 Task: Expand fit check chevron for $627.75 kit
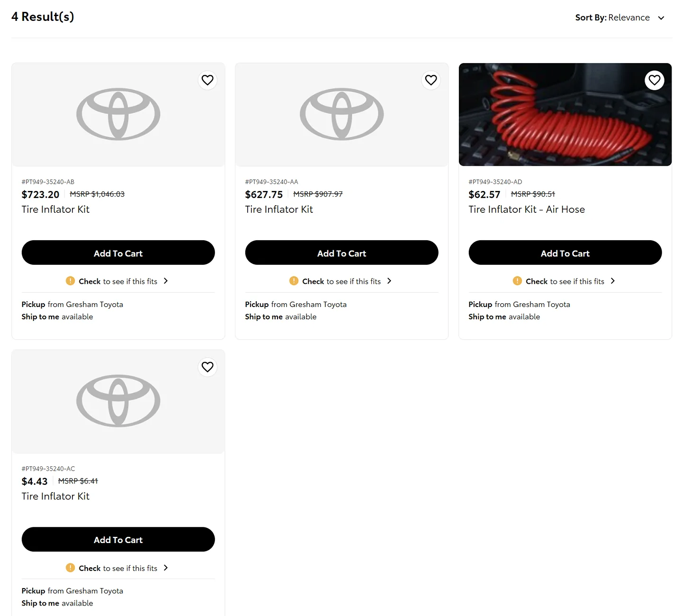point(389,281)
